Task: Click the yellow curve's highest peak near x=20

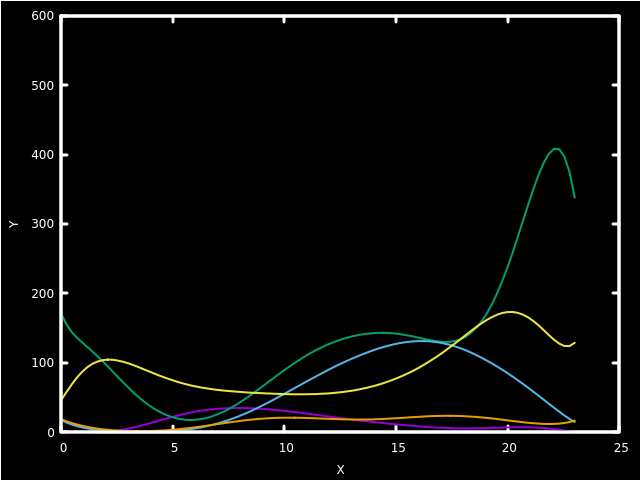Action: tap(510, 312)
